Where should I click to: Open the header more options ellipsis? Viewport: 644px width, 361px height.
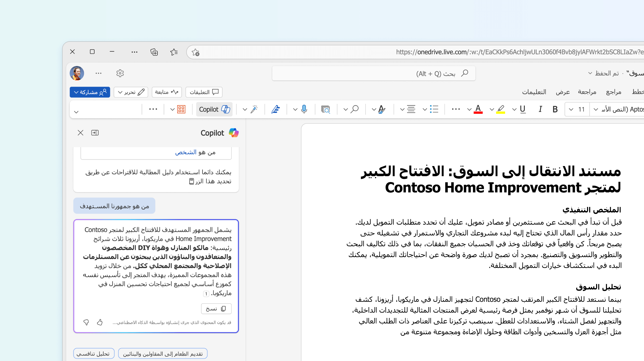[98, 73]
